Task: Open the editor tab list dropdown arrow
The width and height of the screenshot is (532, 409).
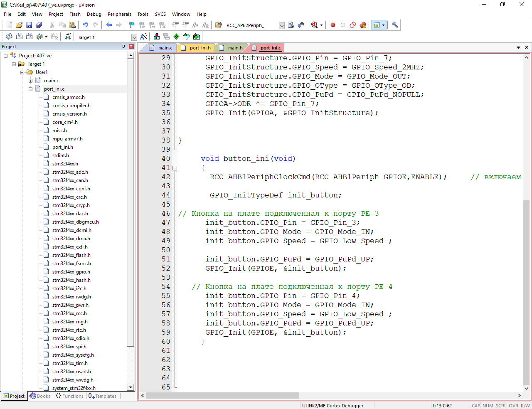Action: [518, 47]
